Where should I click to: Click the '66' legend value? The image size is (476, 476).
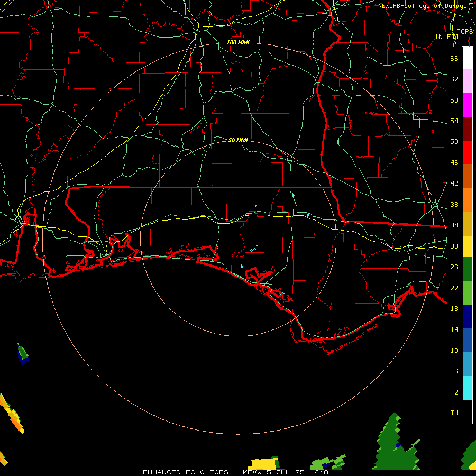tap(454, 58)
